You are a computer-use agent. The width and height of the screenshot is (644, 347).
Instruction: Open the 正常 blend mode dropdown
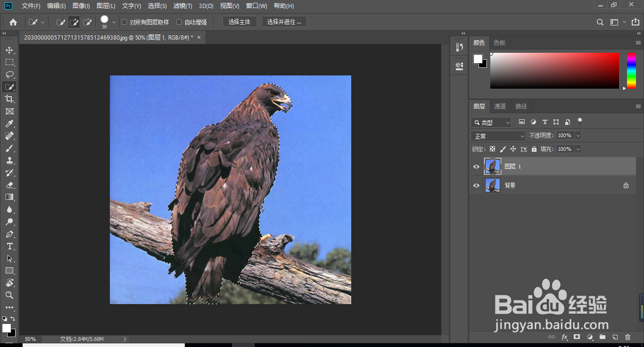pos(498,136)
